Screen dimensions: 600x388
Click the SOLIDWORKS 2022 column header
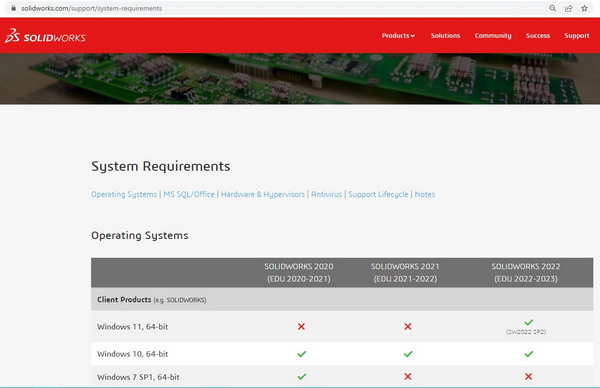[526, 272]
